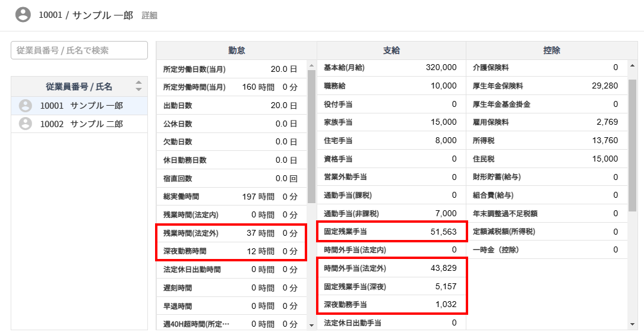Click the 総実働時間 row
The image size is (644, 335).
(231, 197)
